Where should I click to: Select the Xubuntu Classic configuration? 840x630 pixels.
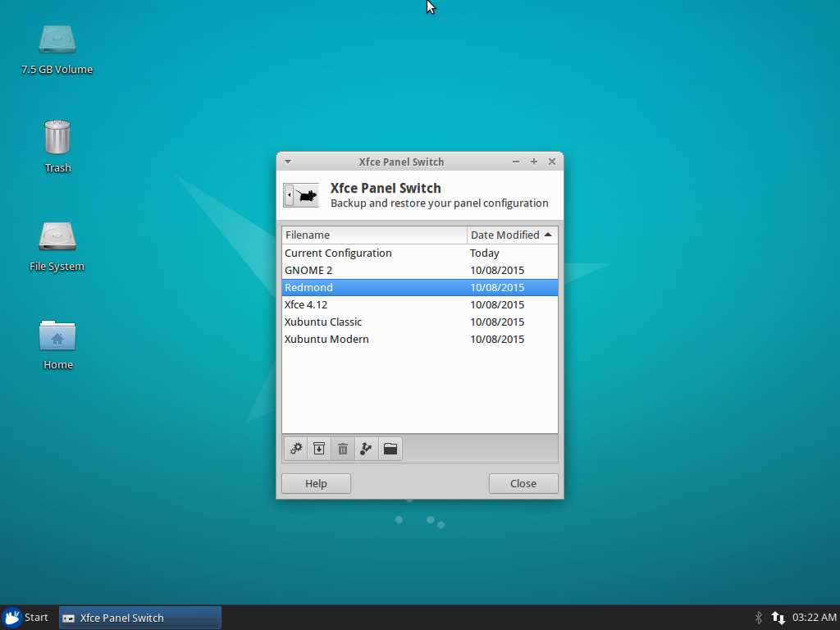click(x=323, y=322)
